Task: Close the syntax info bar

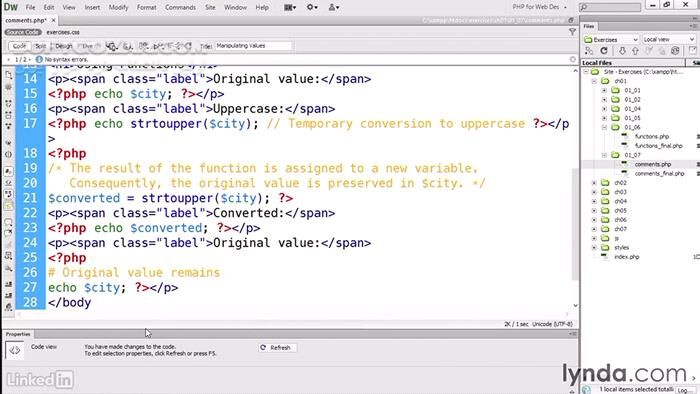Action: (573, 59)
